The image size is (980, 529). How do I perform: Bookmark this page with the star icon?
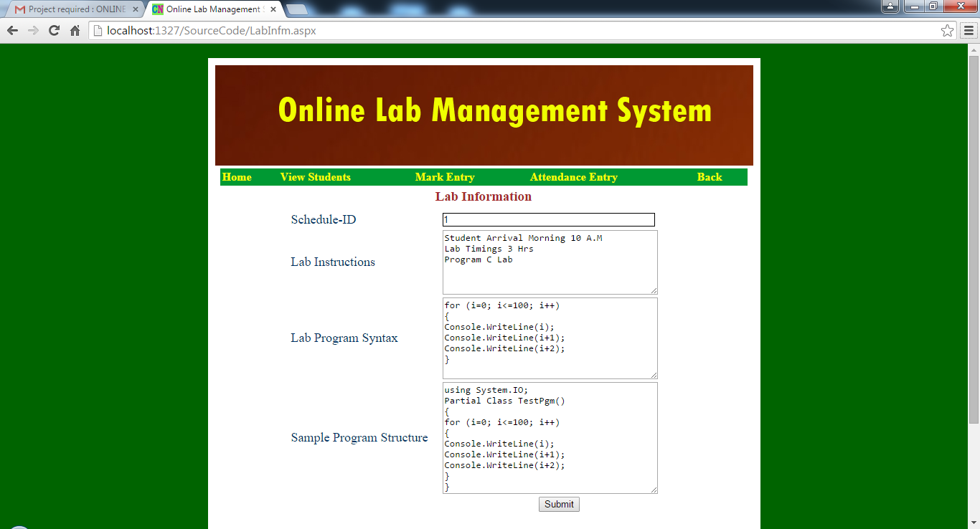(947, 31)
